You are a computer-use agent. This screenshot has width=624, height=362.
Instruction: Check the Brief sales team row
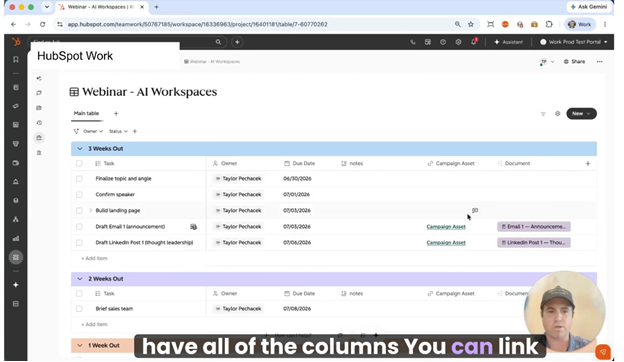coord(79,309)
